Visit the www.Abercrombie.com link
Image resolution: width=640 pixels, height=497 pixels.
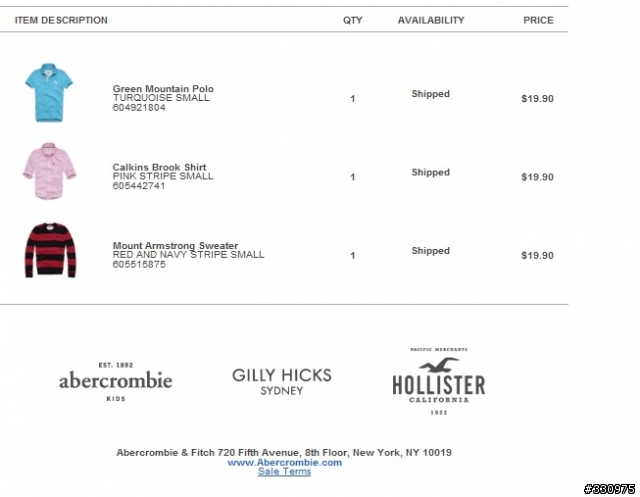284,462
